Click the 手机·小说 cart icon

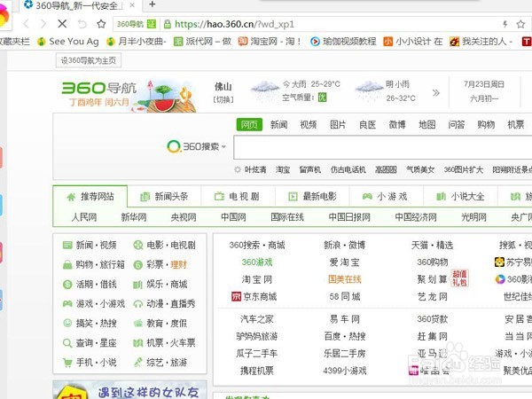coord(67,363)
